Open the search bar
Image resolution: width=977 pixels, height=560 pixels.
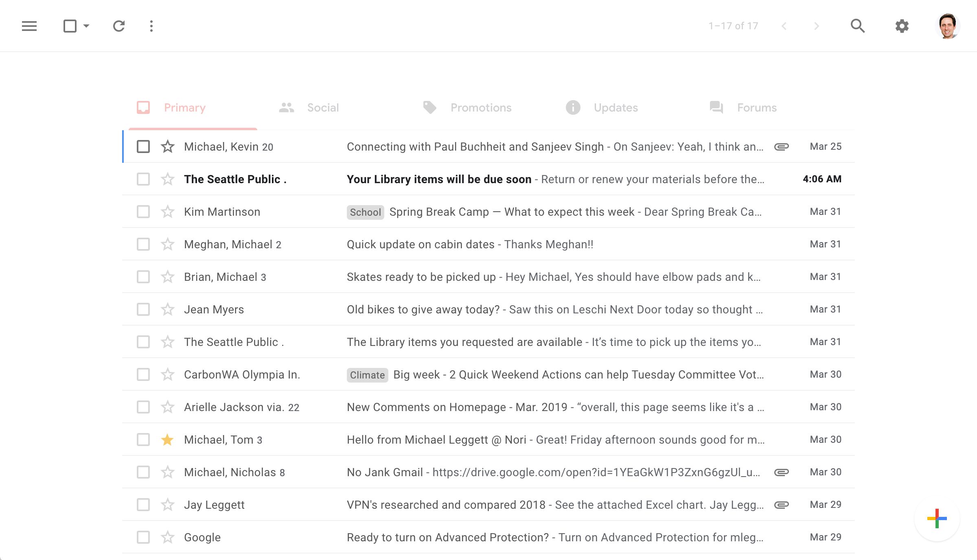click(858, 26)
